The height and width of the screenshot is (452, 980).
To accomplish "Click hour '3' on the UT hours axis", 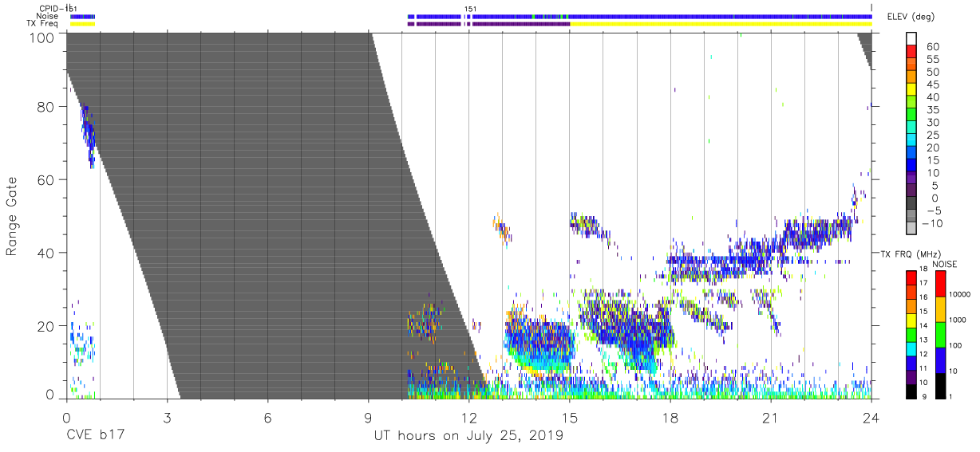I will click(x=167, y=418).
